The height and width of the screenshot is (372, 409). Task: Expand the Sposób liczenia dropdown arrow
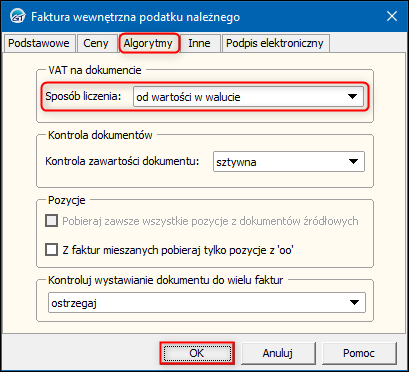tap(353, 97)
